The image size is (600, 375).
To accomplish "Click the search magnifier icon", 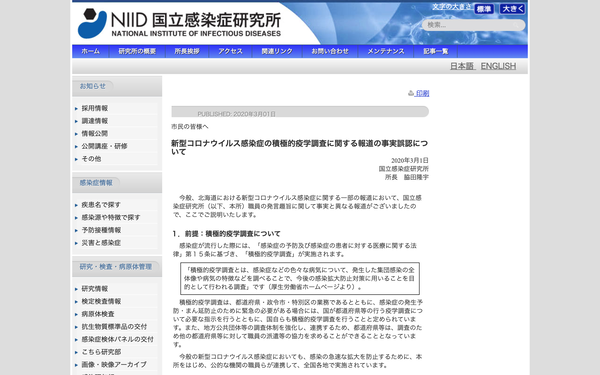I will [516, 25].
